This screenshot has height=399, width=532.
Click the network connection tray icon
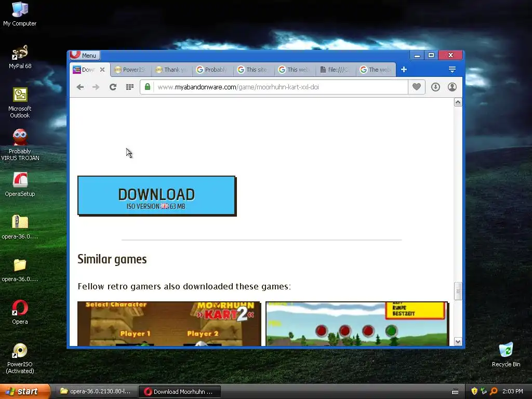484,392
